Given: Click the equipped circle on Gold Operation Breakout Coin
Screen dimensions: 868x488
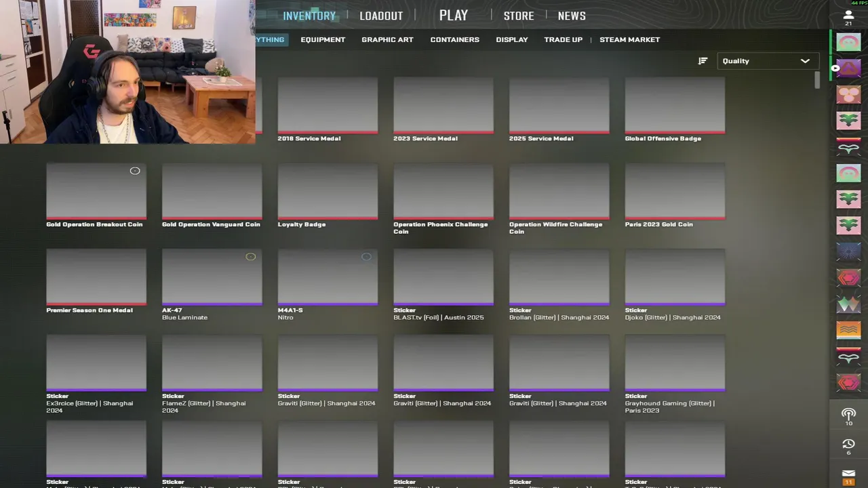Looking at the screenshot, I should 135,171.
